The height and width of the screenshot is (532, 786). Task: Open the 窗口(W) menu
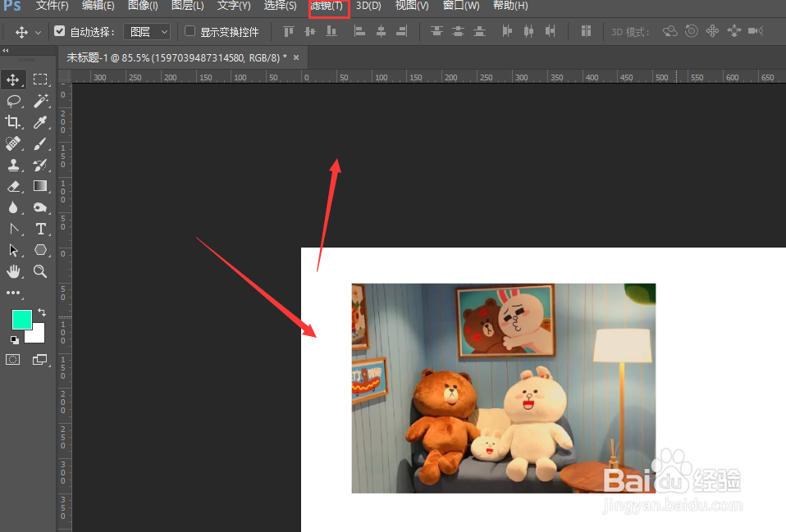click(461, 6)
